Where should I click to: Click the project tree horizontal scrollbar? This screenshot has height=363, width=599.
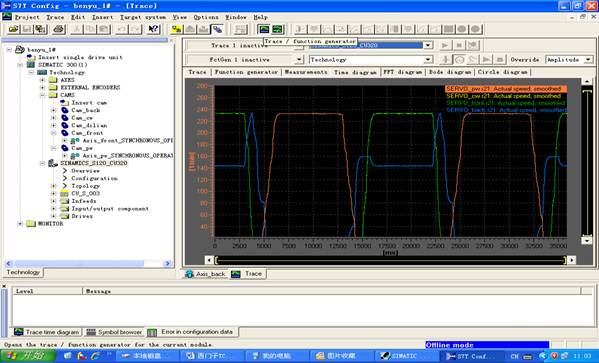pyautogui.click(x=88, y=264)
